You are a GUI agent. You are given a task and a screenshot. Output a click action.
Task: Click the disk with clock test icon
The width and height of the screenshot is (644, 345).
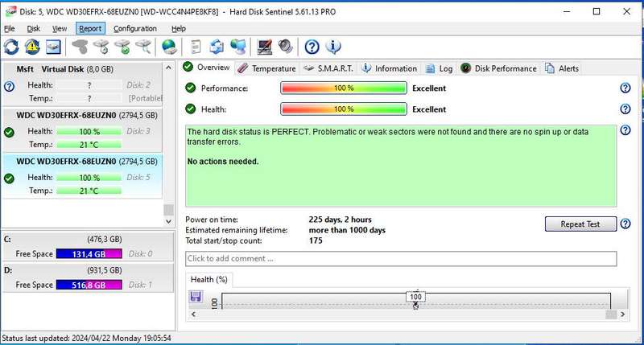(x=101, y=47)
